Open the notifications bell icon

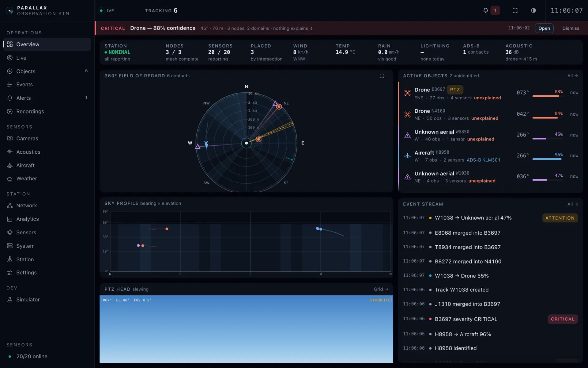485,10
